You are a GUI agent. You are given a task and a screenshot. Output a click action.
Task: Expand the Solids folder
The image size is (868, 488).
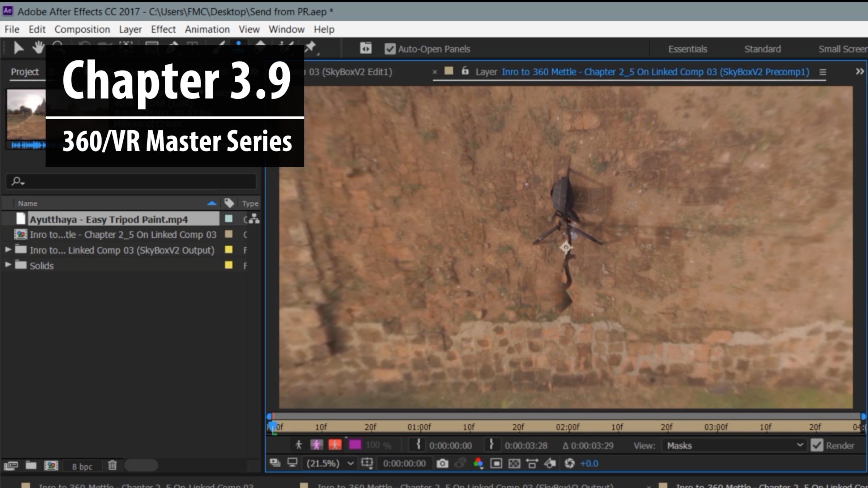8,265
